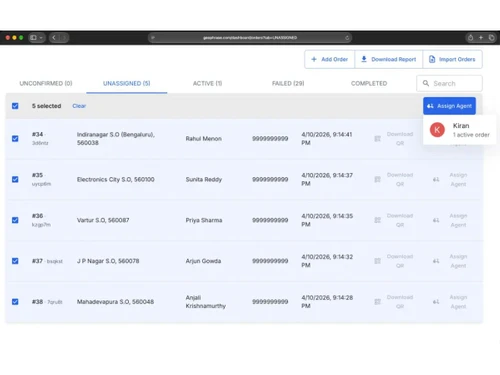This screenshot has width=500, height=375.
Task: Click the Clear selection link
Action: (79, 106)
